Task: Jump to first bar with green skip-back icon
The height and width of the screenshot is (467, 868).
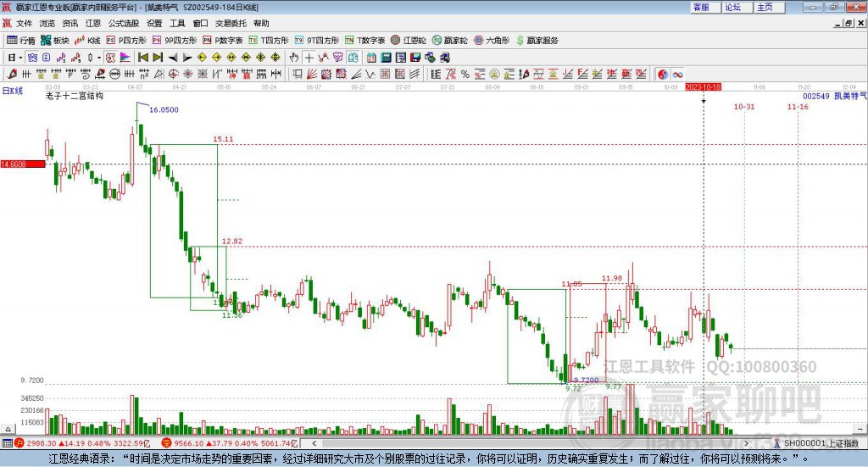Action: pyautogui.click(x=142, y=58)
